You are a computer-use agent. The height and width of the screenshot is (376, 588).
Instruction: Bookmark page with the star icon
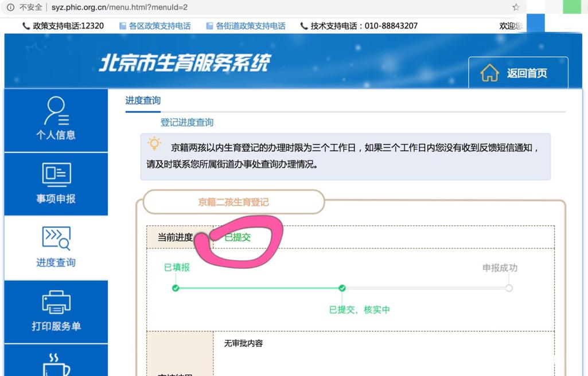(x=516, y=7)
